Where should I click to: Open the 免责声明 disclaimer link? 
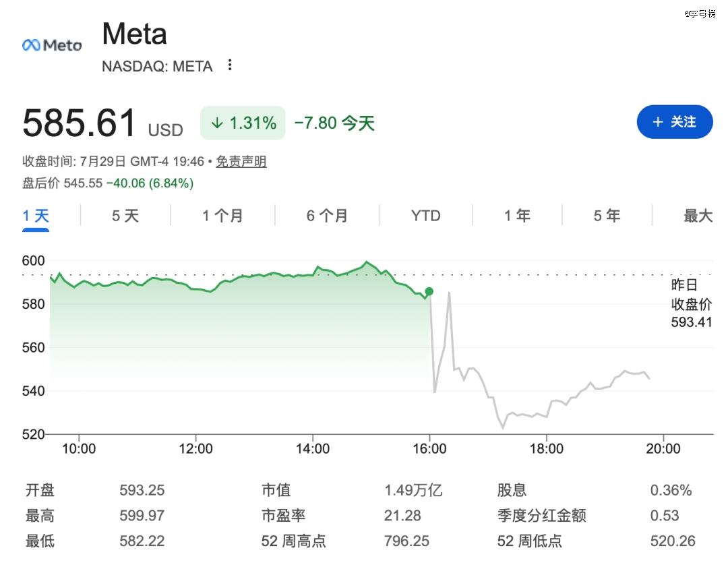(x=241, y=162)
